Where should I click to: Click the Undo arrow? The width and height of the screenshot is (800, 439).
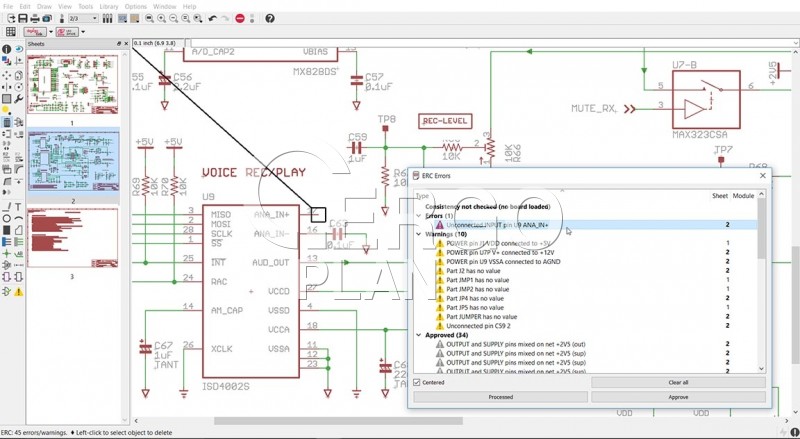click(x=213, y=18)
